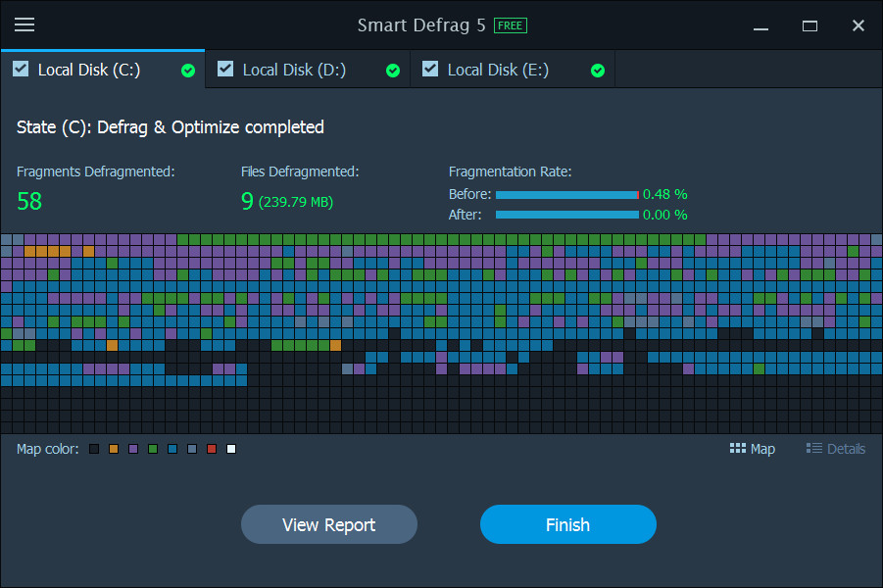The height and width of the screenshot is (588, 883).
Task: Click the (239.79 MB) files size value
Action: point(296,202)
